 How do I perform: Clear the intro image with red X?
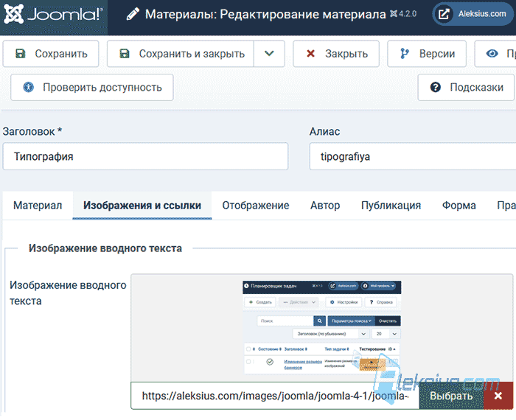click(x=498, y=396)
